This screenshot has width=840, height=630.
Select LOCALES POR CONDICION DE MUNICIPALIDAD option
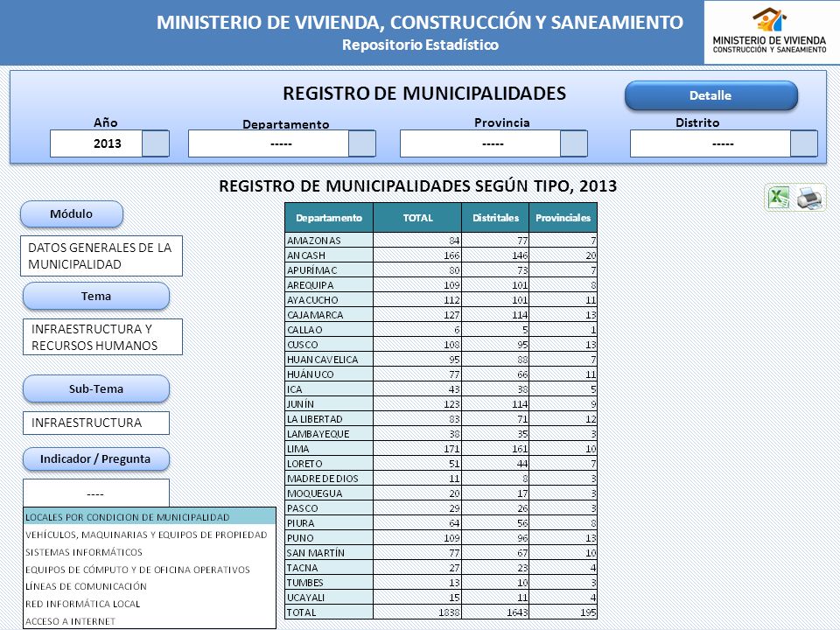pos(150,517)
